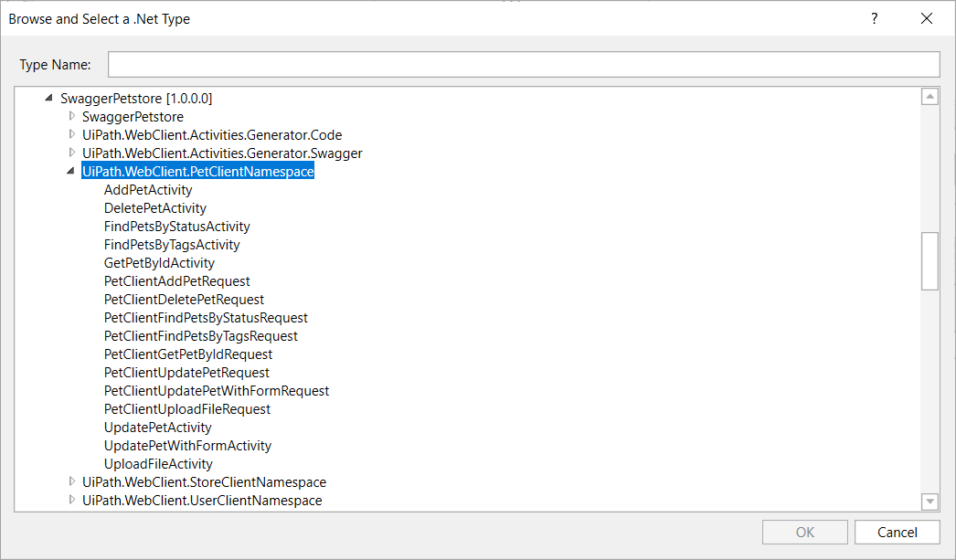This screenshot has height=560, width=956.
Task: Select the PetClientAddPetRequest type
Action: coord(176,280)
